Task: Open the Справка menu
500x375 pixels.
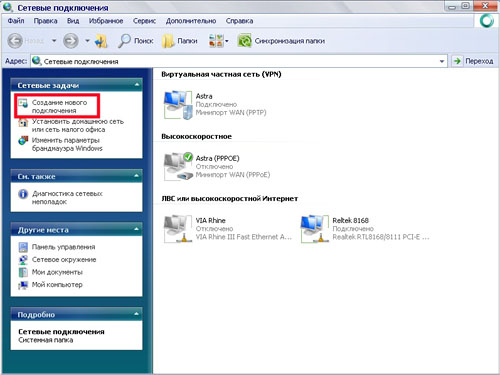Action: click(239, 21)
